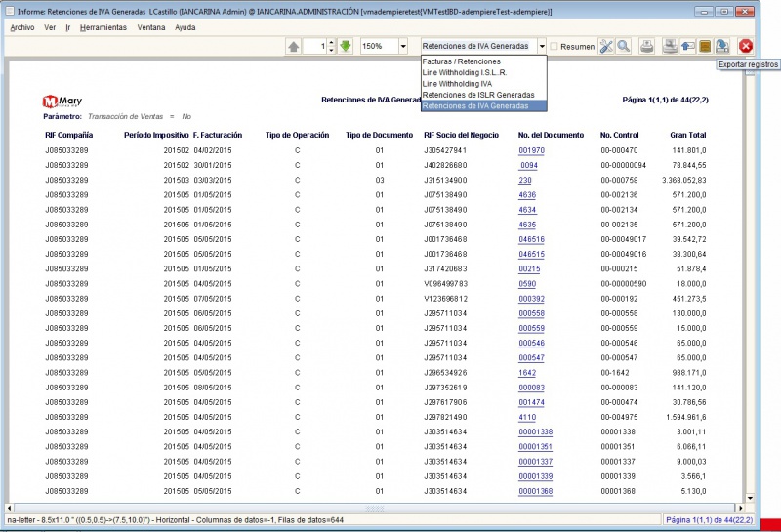Open the Archivo menu
Screen dimensions: 781x532
[22, 28]
